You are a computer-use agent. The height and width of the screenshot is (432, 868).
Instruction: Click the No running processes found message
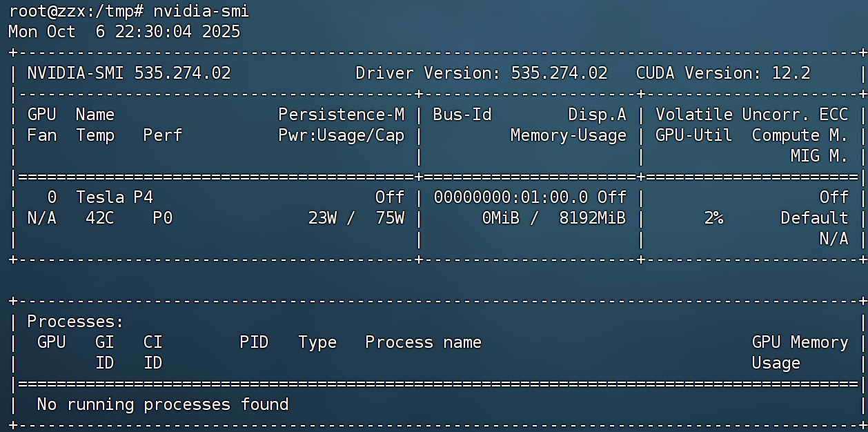(x=162, y=404)
